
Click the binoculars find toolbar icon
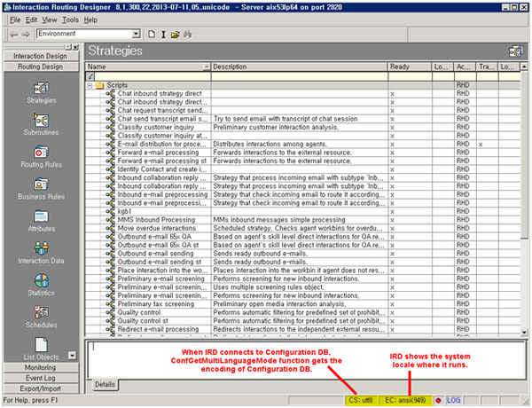(188, 34)
